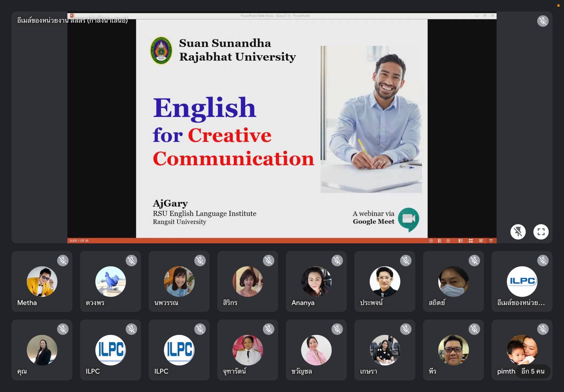Switch to reading view book icon

(x=481, y=241)
